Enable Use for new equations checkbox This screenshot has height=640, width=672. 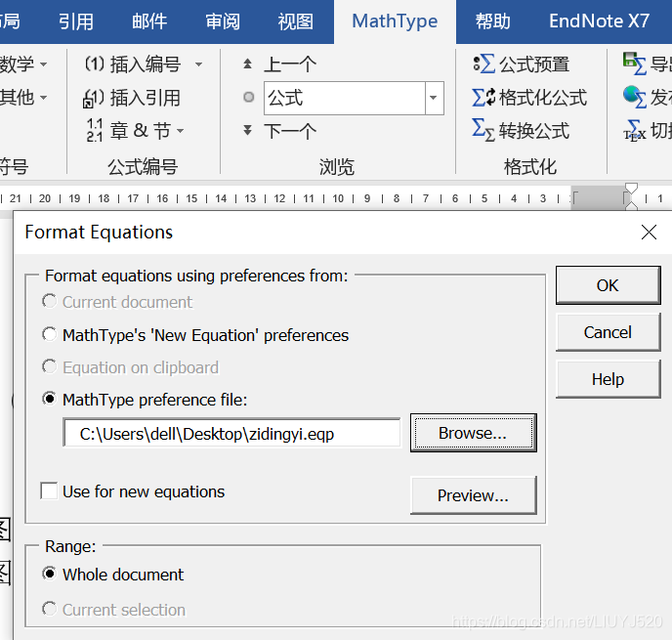tap(49, 491)
